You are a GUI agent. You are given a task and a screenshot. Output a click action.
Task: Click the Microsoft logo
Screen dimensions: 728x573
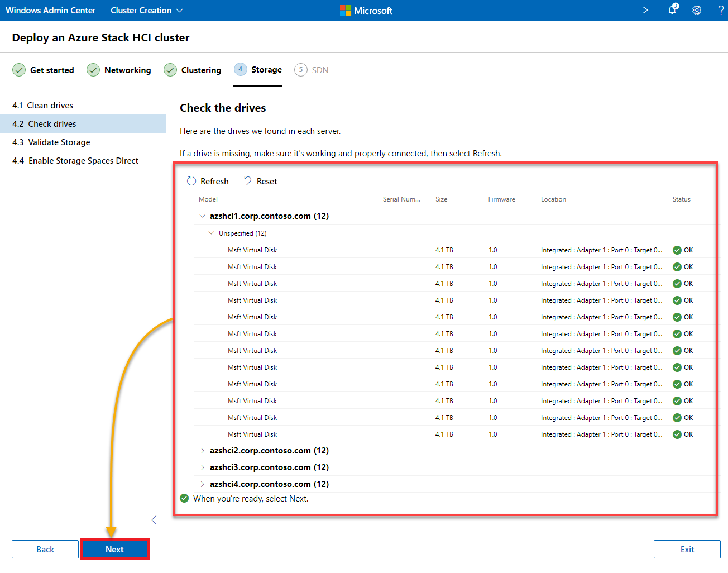pyautogui.click(x=366, y=11)
